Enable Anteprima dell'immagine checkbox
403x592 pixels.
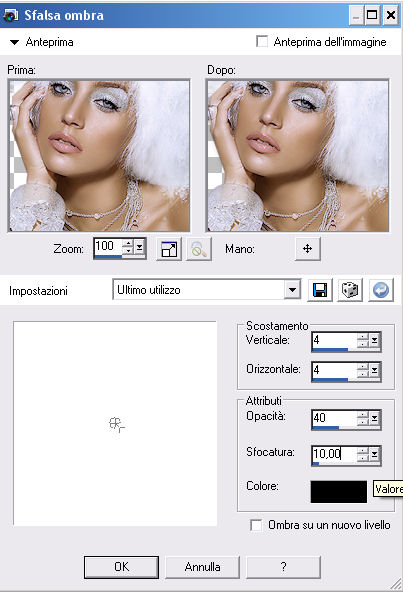262,41
